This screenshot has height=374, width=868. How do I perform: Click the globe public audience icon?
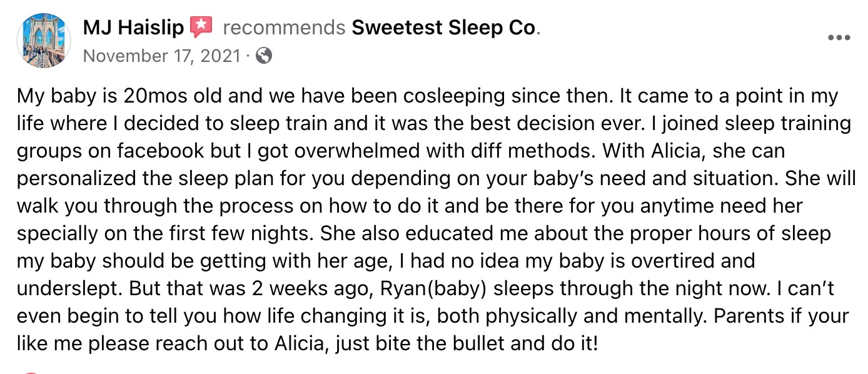pos(264,56)
